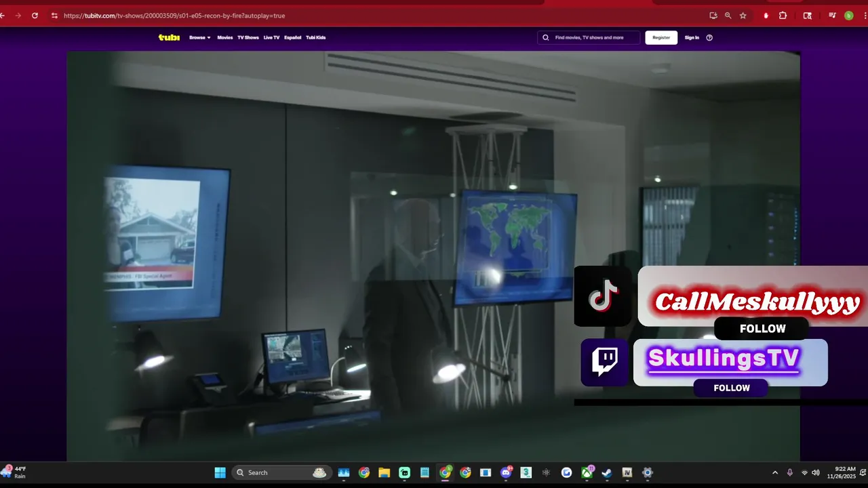868x488 pixels.
Task: Click the Tubi logo
Action: click(169, 37)
